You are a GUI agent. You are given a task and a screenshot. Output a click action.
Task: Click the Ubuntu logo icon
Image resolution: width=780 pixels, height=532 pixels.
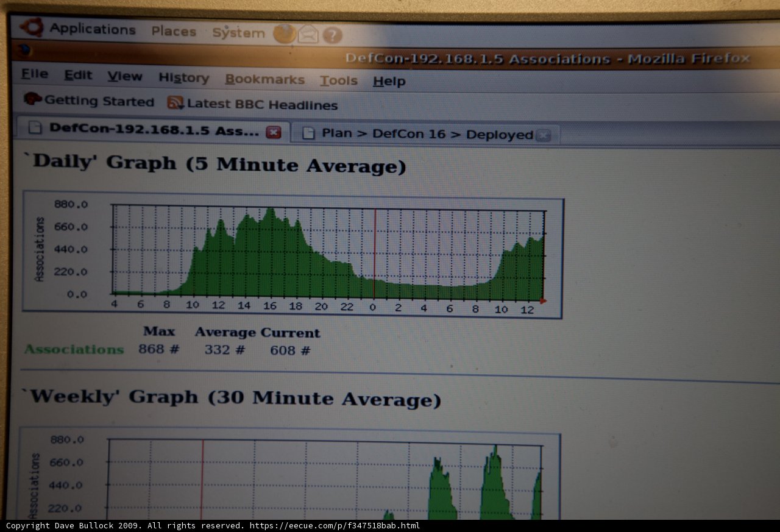click(32, 27)
